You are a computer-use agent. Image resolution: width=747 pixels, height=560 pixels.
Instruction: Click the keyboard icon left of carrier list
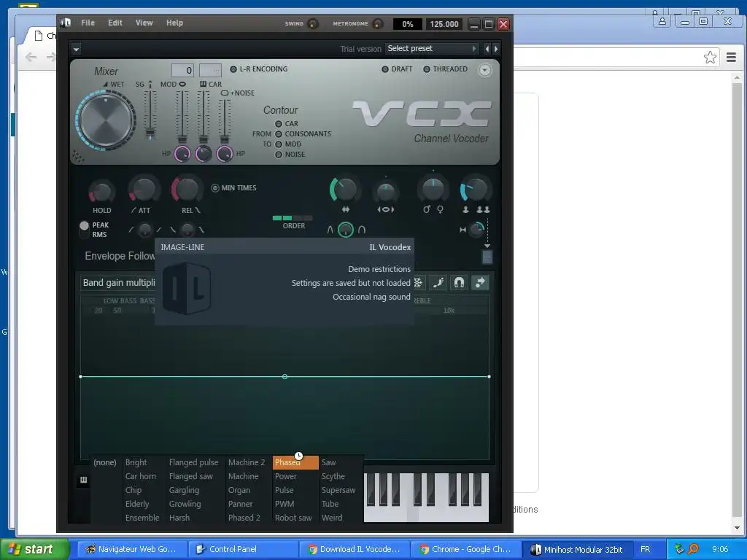point(83,480)
